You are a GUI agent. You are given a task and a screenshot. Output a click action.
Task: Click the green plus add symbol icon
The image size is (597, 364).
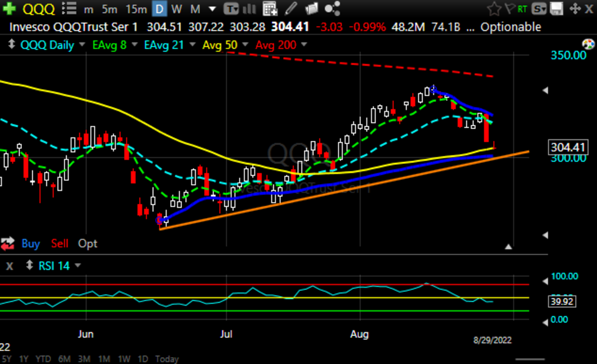[11, 8]
